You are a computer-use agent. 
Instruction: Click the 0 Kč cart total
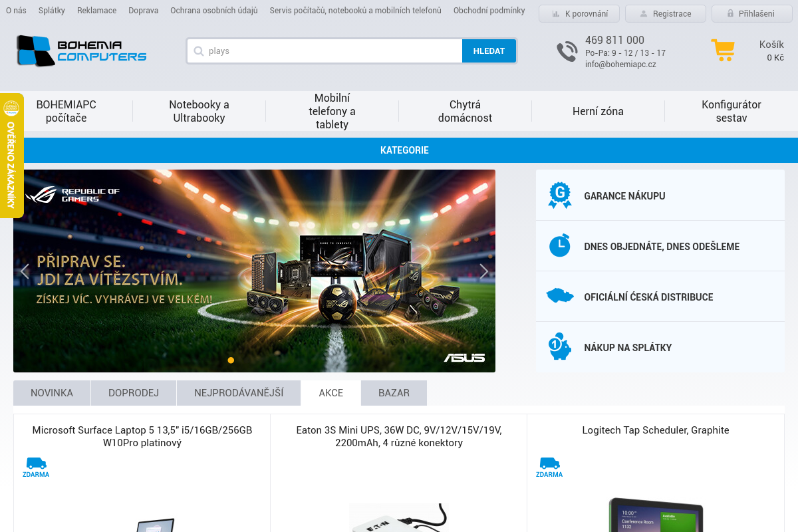(775, 58)
